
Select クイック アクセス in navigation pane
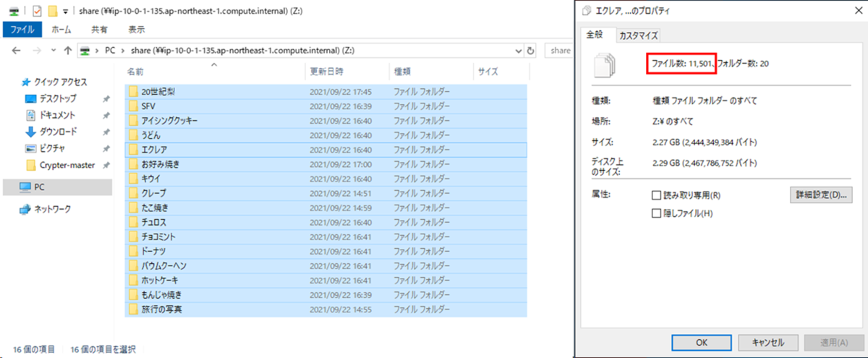pyautogui.click(x=61, y=82)
